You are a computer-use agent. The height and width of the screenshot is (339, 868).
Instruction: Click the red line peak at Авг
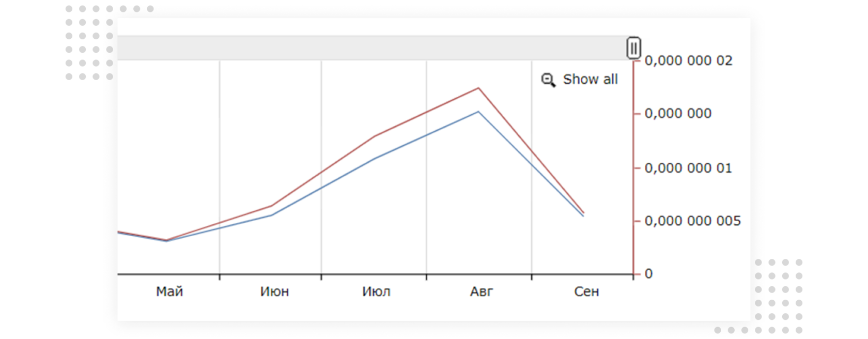478,88
